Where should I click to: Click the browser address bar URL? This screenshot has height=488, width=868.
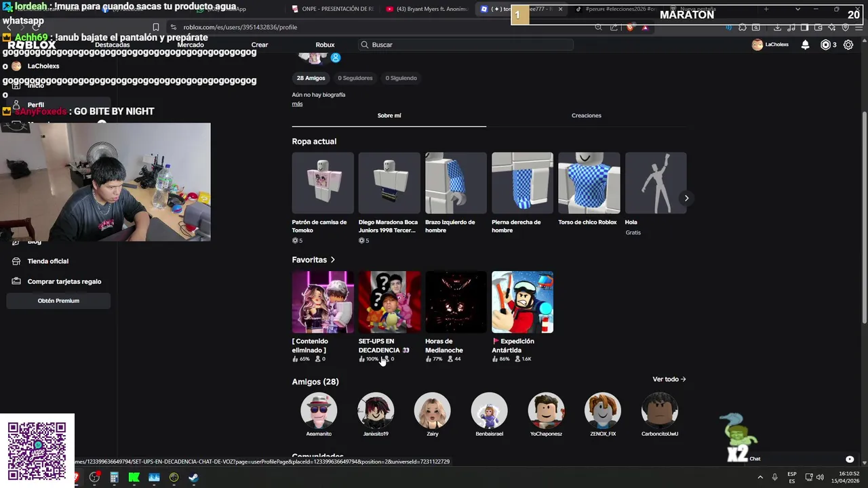coord(240,27)
